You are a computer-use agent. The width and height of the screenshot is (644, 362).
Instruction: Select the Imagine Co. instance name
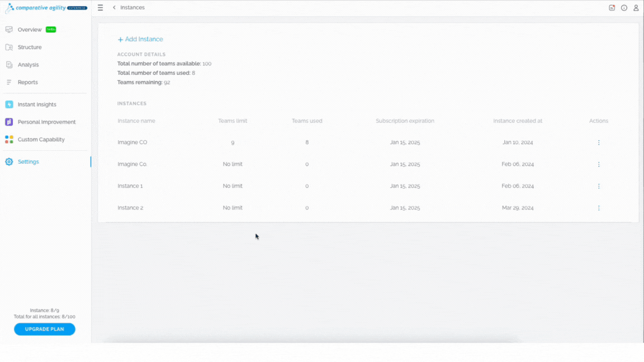click(x=132, y=164)
